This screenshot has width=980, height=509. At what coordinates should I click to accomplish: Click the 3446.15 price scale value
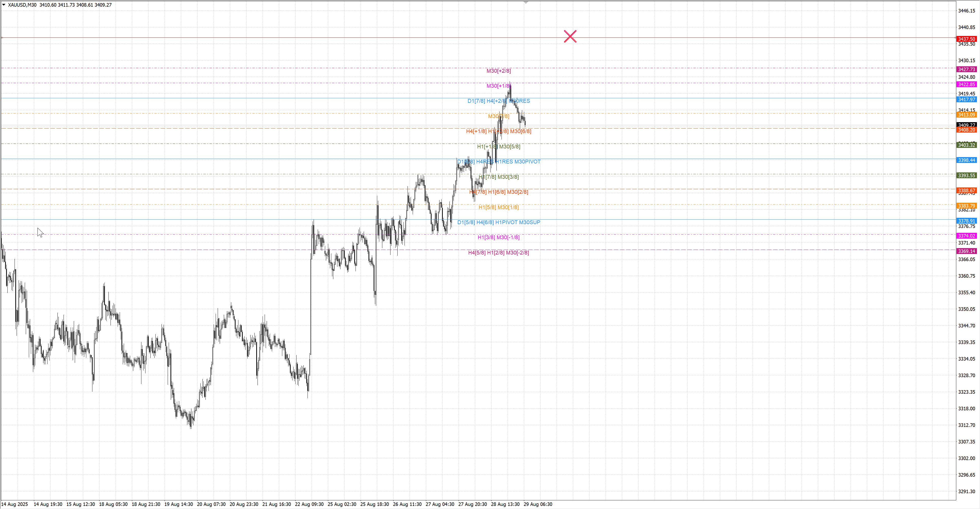pos(966,11)
